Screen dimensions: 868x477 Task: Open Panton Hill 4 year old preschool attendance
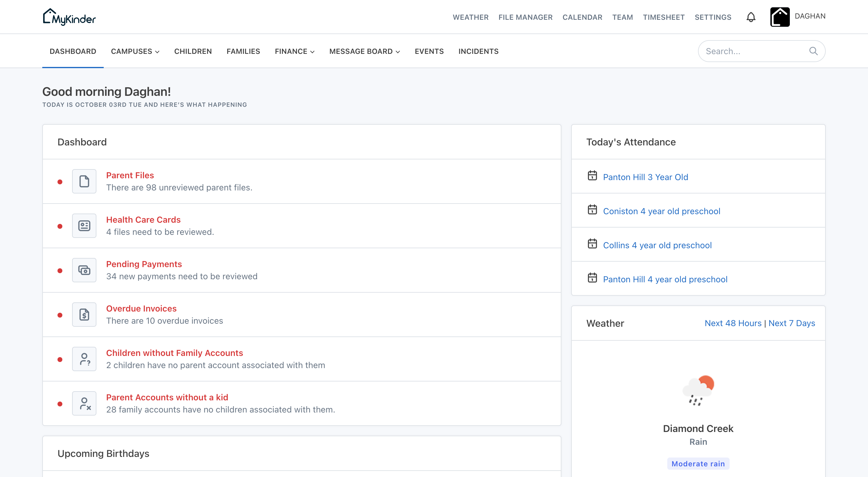click(665, 279)
